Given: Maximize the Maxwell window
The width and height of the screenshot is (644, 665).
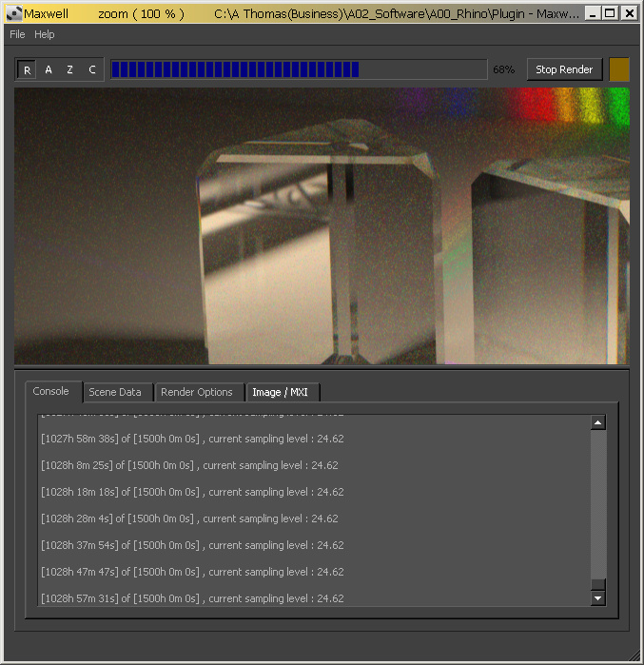Looking at the screenshot, I should (x=610, y=14).
